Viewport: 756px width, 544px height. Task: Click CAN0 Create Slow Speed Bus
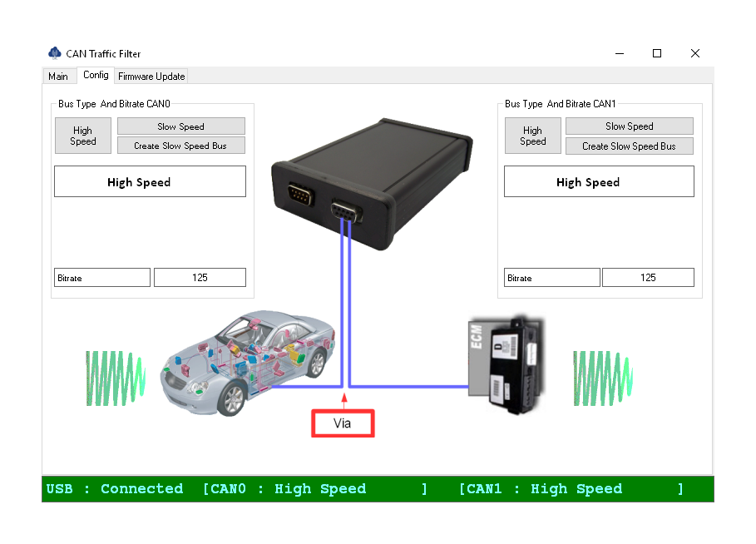click(x=180, y=146)
